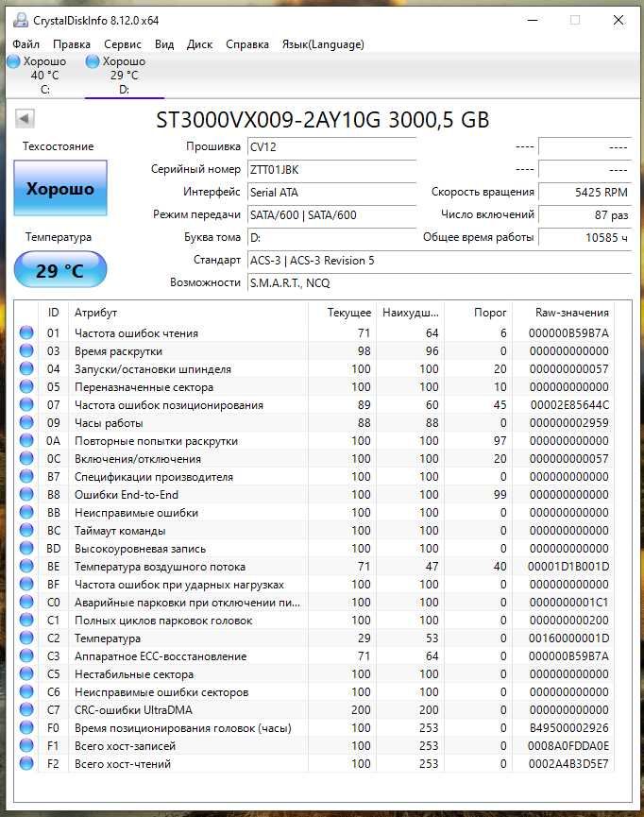Select the C: disk status orb icon
Image resolution: width=644 pixels, height=817 pixels.
coord(14,61)
